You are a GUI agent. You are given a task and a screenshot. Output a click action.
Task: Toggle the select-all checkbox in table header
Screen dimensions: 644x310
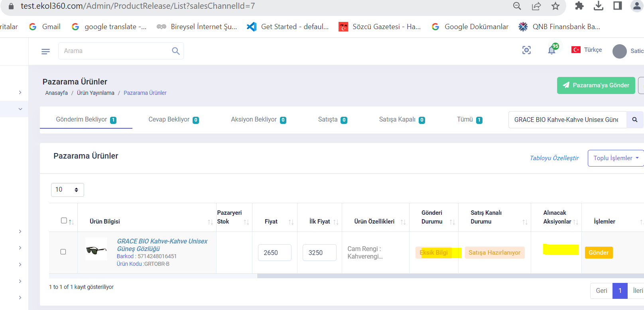(64, 220)
